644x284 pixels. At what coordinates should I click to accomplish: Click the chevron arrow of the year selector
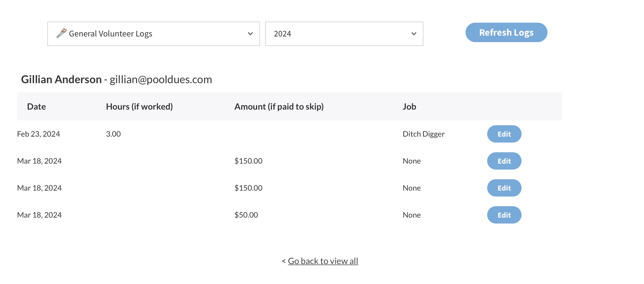coord(413,34)
